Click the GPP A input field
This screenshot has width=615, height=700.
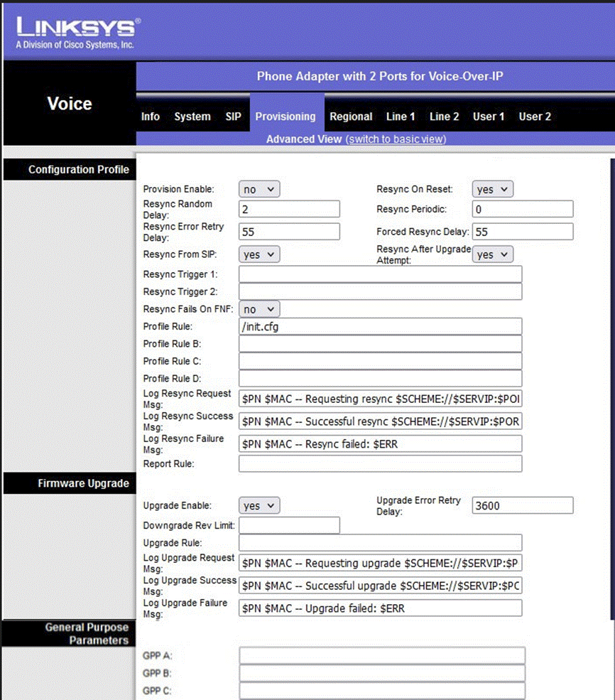coord(382,656)
